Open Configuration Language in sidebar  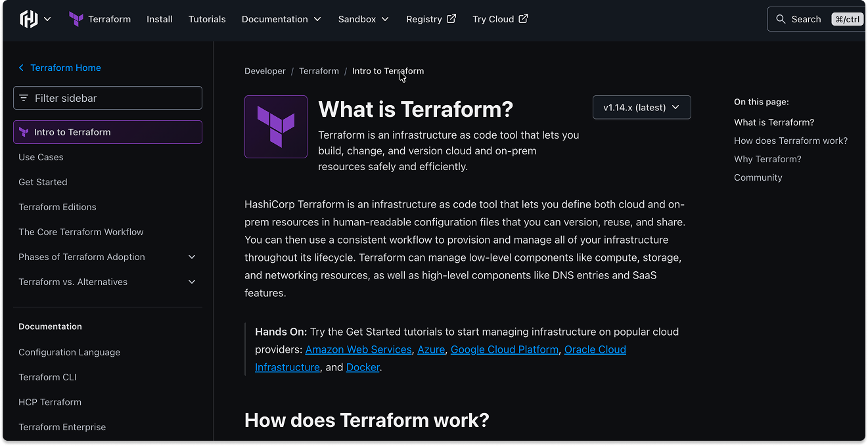69,352
